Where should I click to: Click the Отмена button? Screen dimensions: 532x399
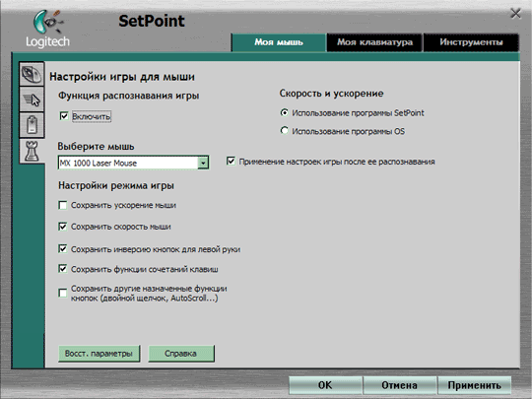click(399, 385)
